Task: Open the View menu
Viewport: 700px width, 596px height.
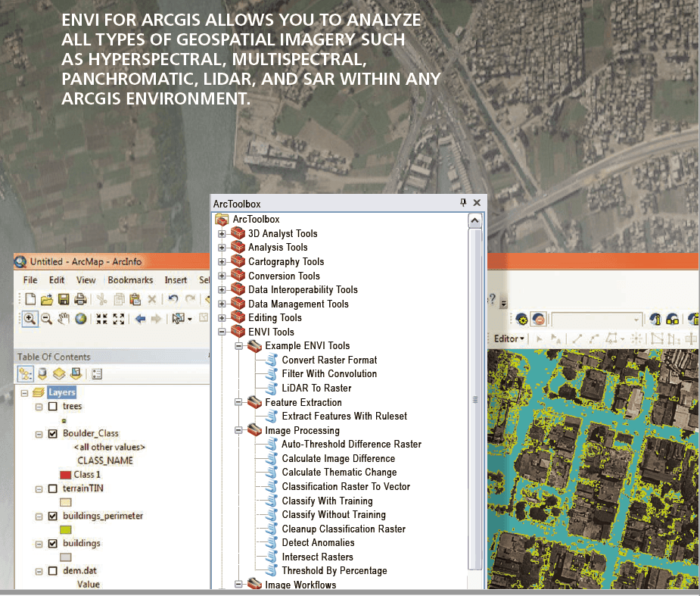Action: pos(86,280)
